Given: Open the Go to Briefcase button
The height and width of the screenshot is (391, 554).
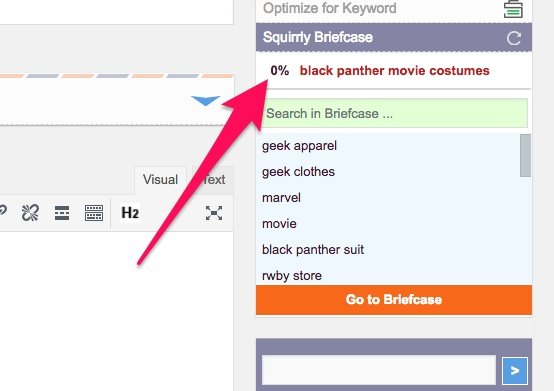Looking at the screenshot, I should tap(394, 300).
